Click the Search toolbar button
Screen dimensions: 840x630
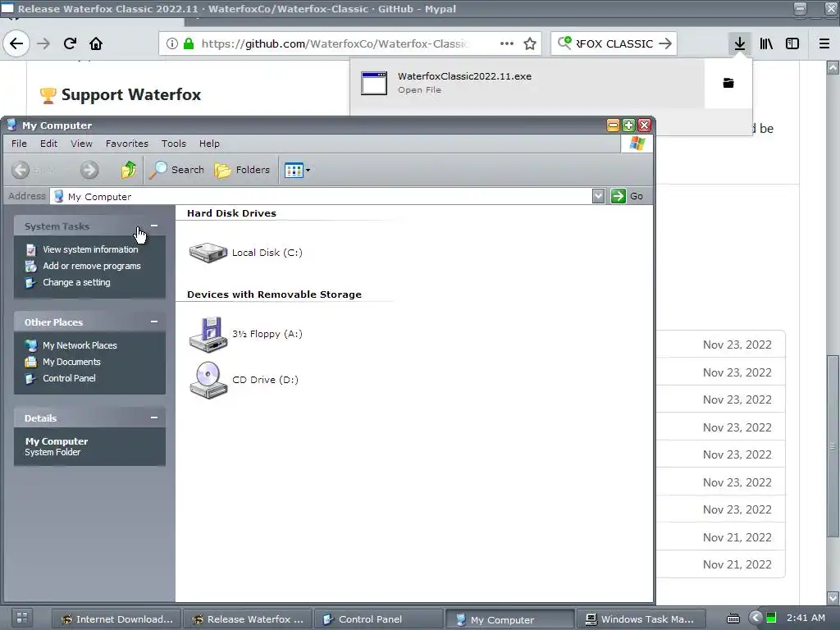pos(177,170)
